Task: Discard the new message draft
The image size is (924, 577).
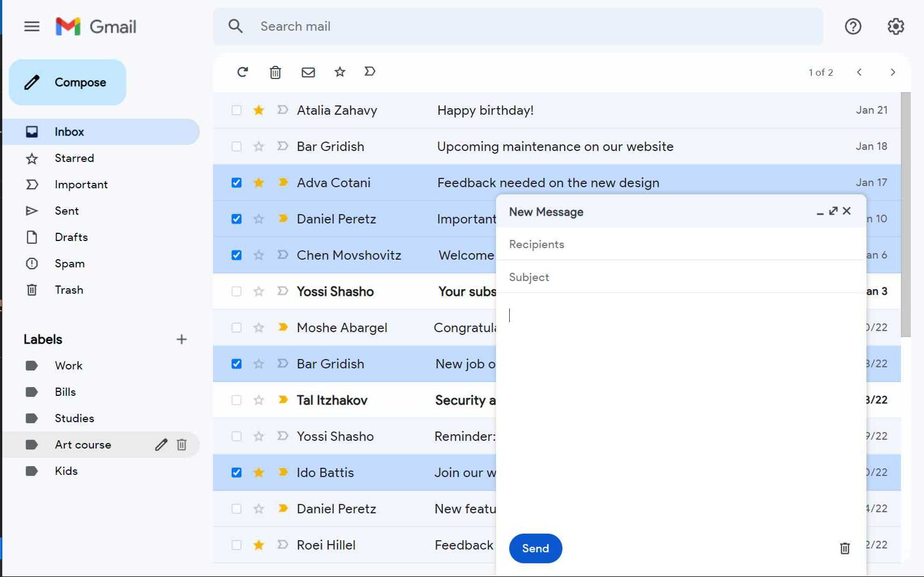Action: click(845, 548)
